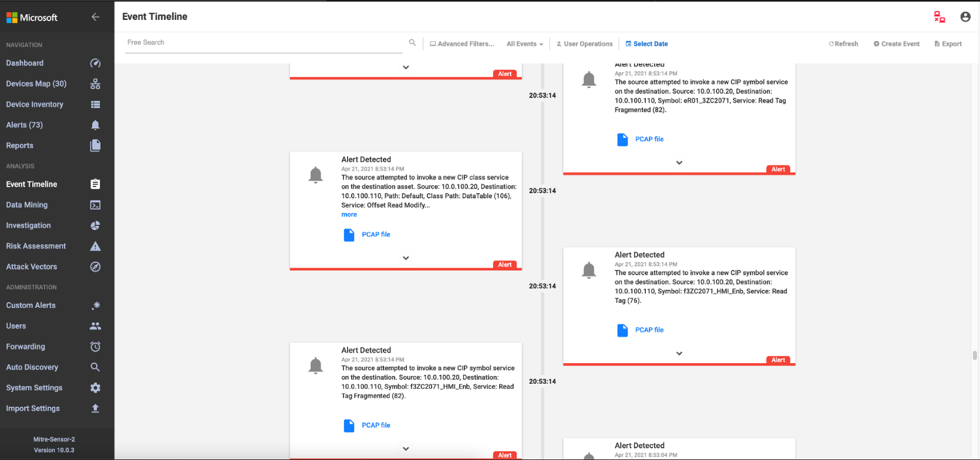Open the user account profile icon

[x=965, y=17]
